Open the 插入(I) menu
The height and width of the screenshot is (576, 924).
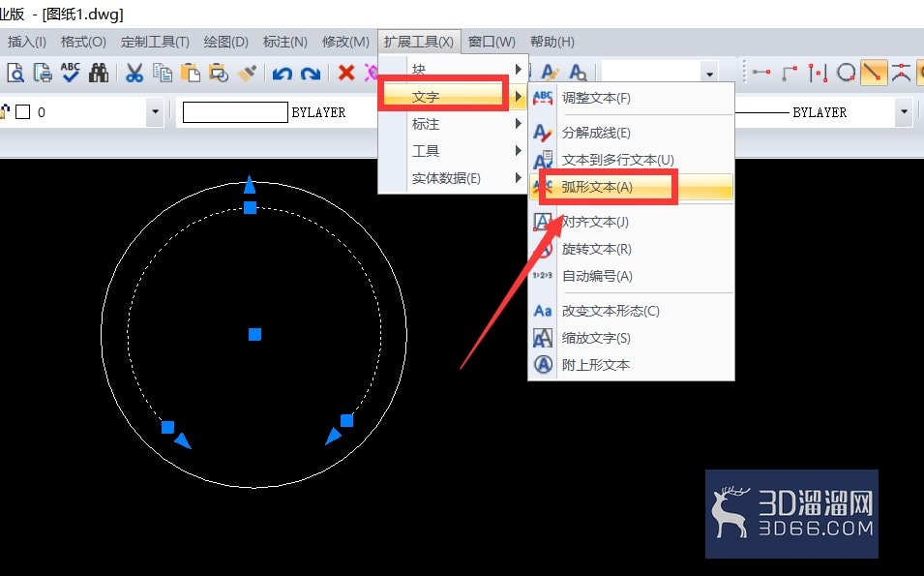pos(26,42)
